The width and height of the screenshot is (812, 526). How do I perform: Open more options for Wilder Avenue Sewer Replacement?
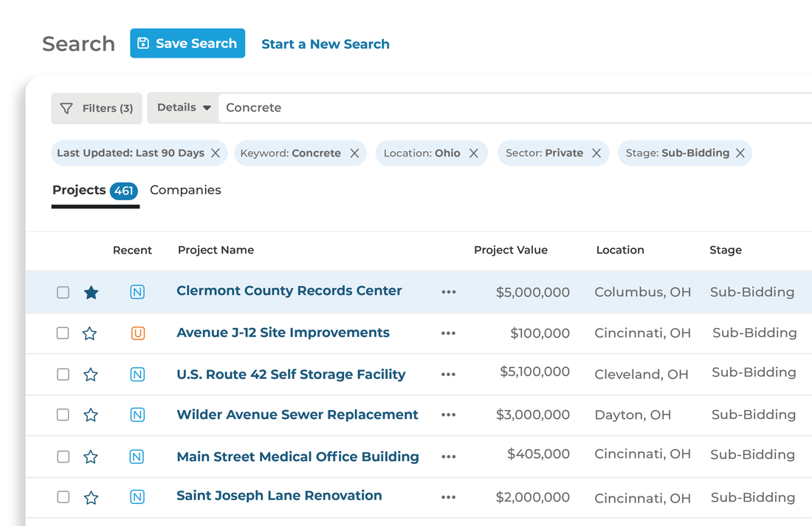tap(449, 414)
